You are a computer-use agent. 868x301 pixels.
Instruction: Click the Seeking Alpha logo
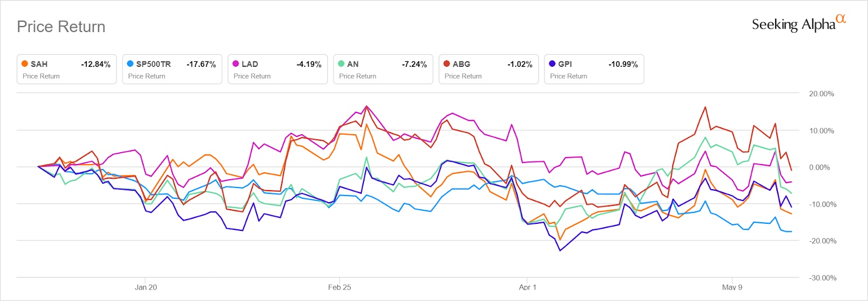pos(793,24)
